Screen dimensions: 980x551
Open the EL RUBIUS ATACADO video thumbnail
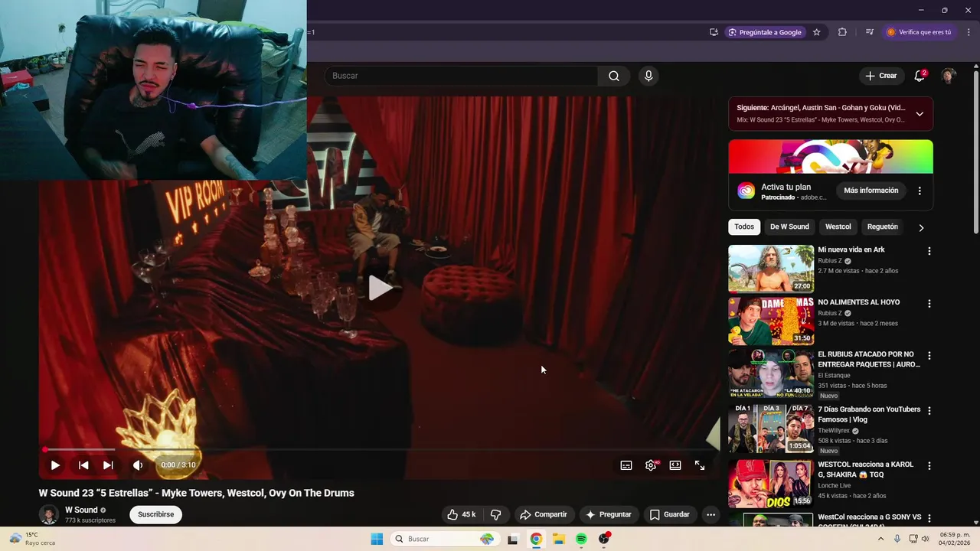coord(771,373)
